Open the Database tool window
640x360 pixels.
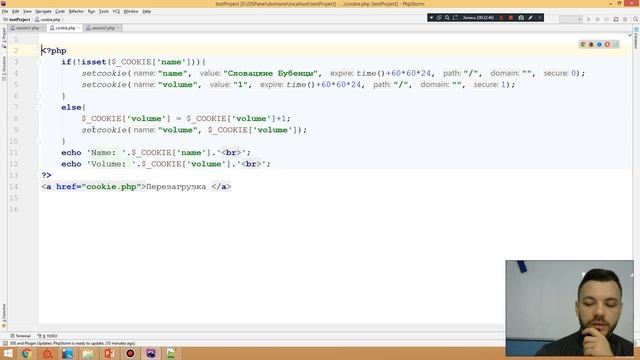point(636,38)
